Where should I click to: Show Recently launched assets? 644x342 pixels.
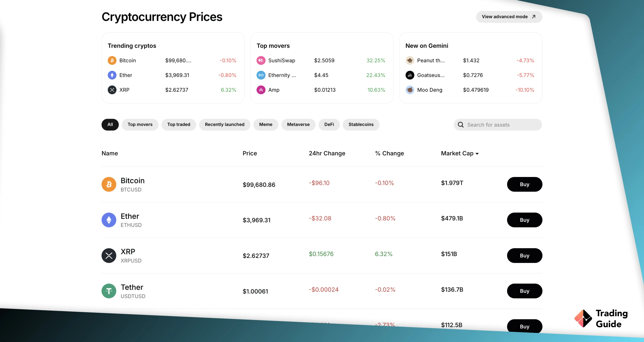tap(225, 125)
